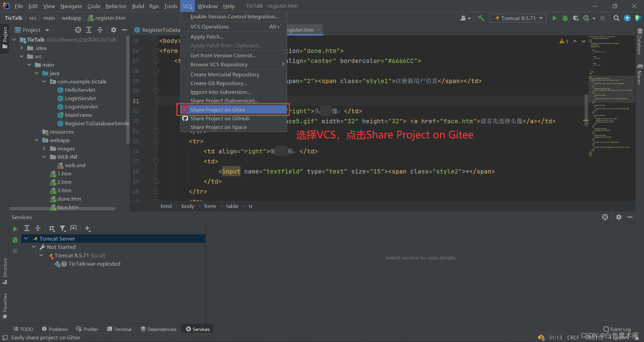The height and width of the screenshot is (342, 644).
Task: Open the Tools menu
Action: click(170, 6)
